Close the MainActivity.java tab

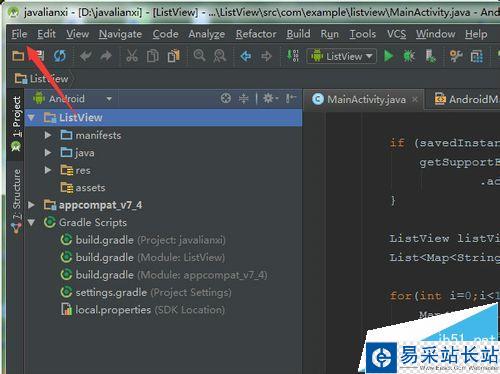click(415, 99)
